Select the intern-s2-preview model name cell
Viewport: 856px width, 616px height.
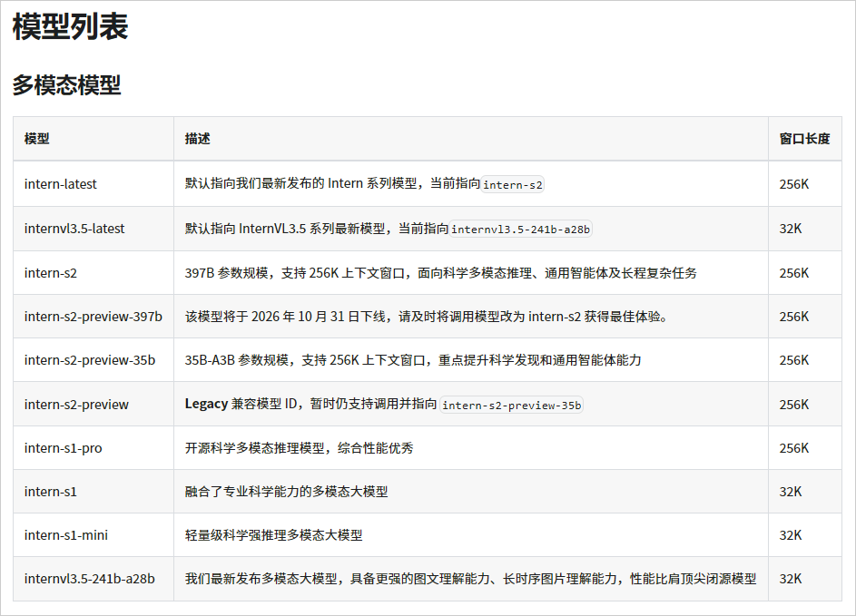[76, 405]
